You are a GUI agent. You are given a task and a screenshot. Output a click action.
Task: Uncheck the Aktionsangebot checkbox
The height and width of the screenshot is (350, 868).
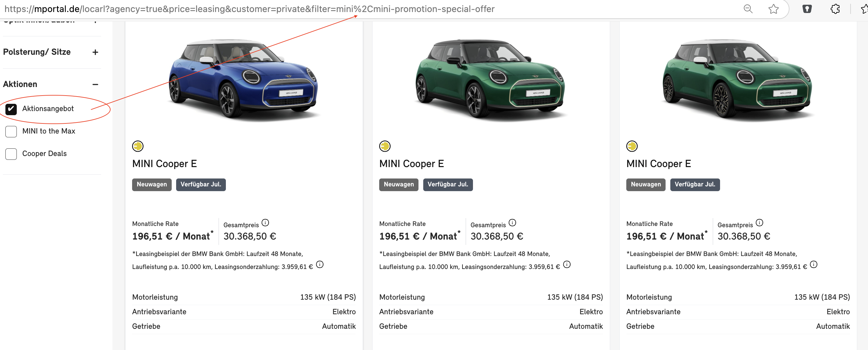pyautogui.click(x=11, y=109)
